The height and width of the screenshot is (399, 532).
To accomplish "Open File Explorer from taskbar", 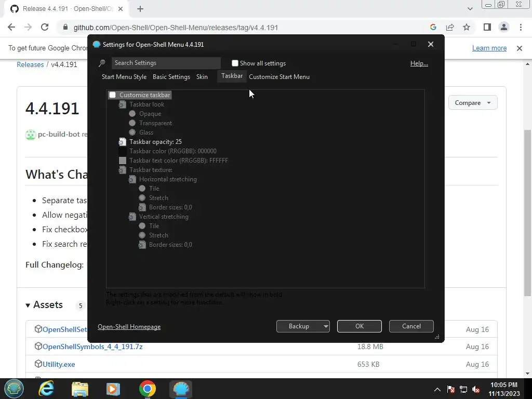I will coord(79,389).
